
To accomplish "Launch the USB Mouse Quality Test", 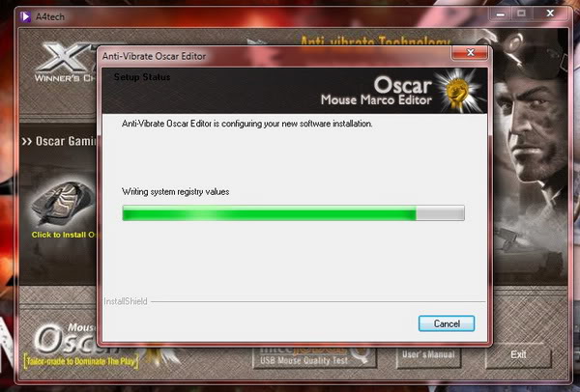I will (x=314, y=357).
